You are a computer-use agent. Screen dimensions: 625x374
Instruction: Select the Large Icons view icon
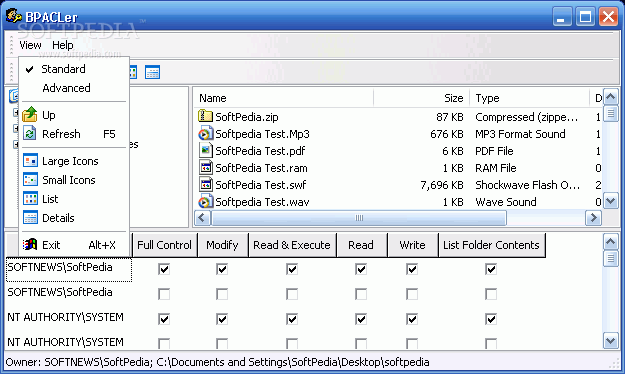click(30, 161)
